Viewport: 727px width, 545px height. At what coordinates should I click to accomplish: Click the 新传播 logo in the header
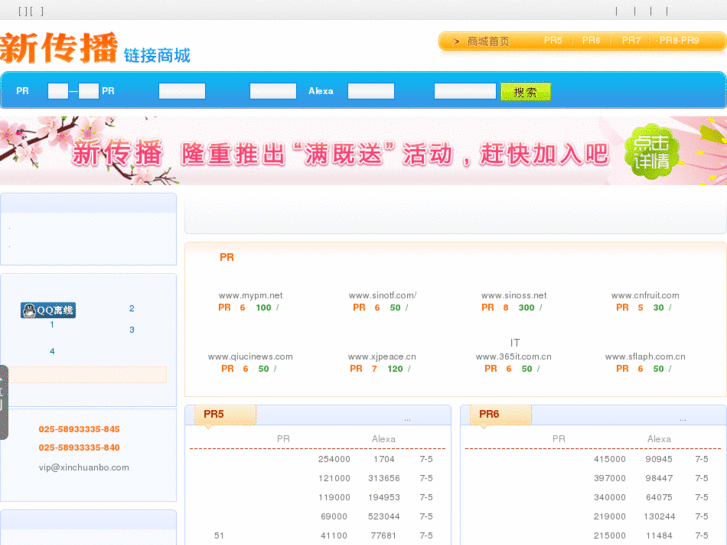(58, 48)
